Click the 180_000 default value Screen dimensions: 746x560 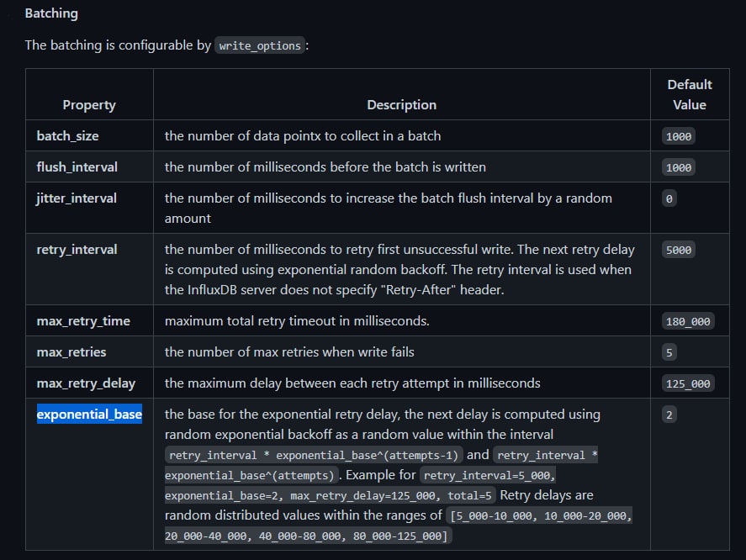(x=688, y=322)
